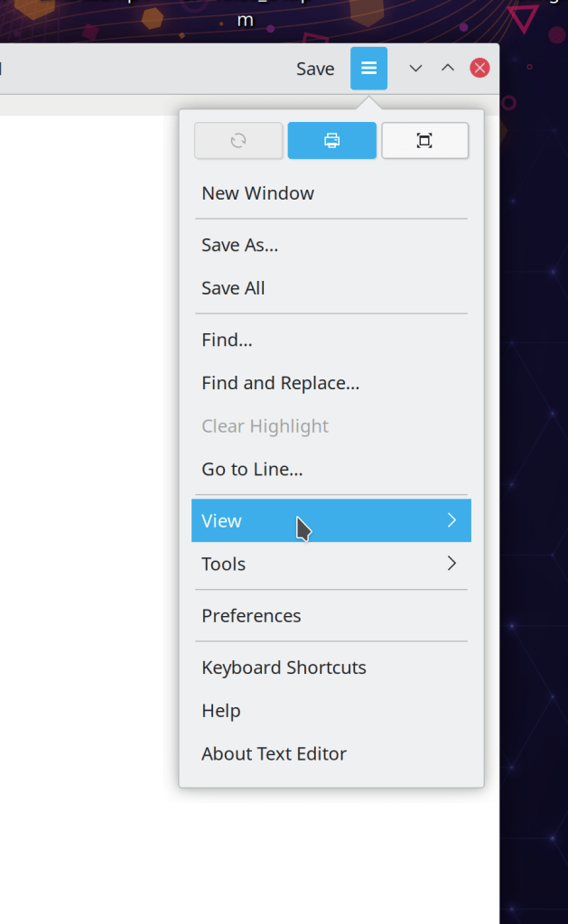
Task: Open Preferences from the menu
Action: tap(251, 615)
